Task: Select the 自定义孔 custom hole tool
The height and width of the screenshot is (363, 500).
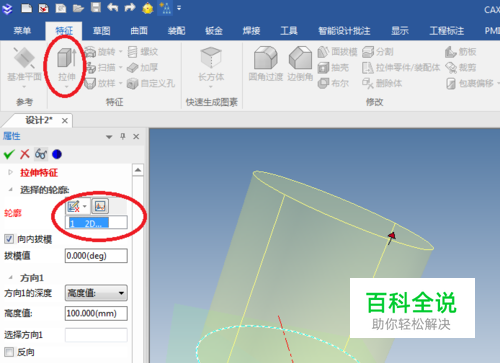Action: click(x=151, y=83)
